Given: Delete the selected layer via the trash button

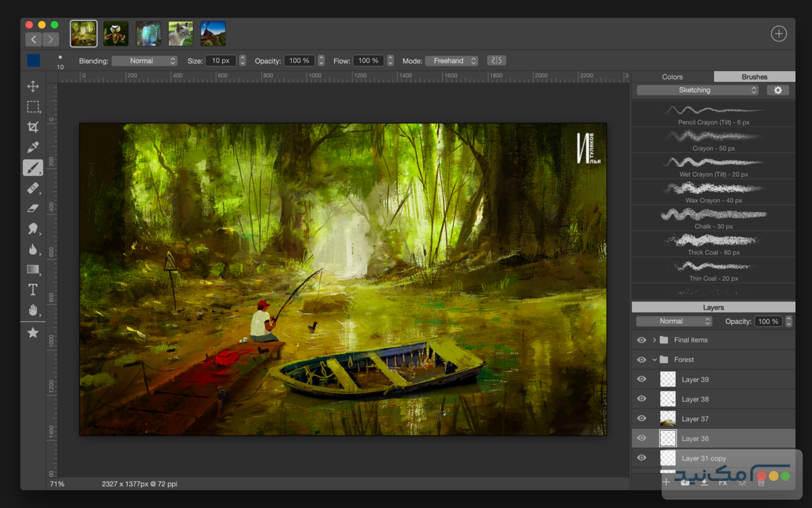Looking at the screenshot, I should coord(761,482).
